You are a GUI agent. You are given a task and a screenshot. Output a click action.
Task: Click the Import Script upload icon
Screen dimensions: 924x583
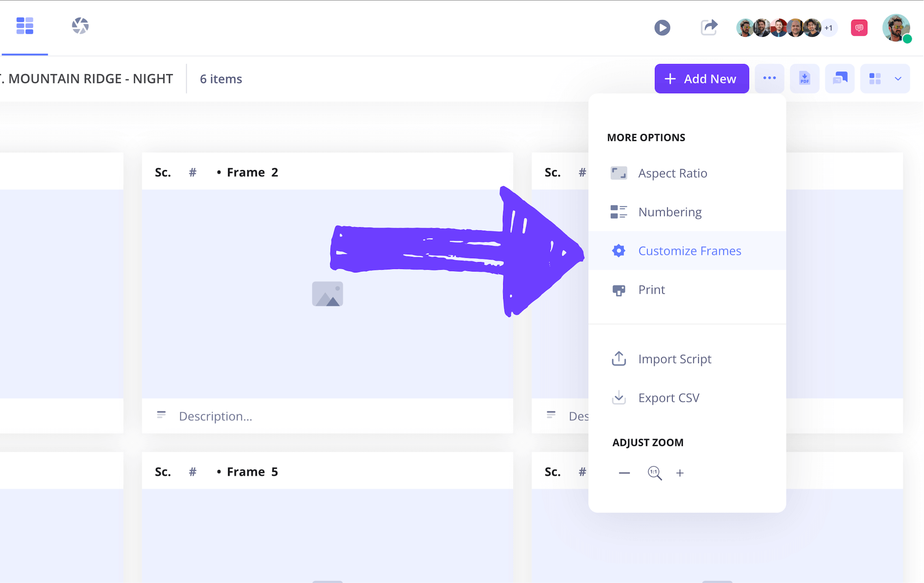(x=618, y=359)
